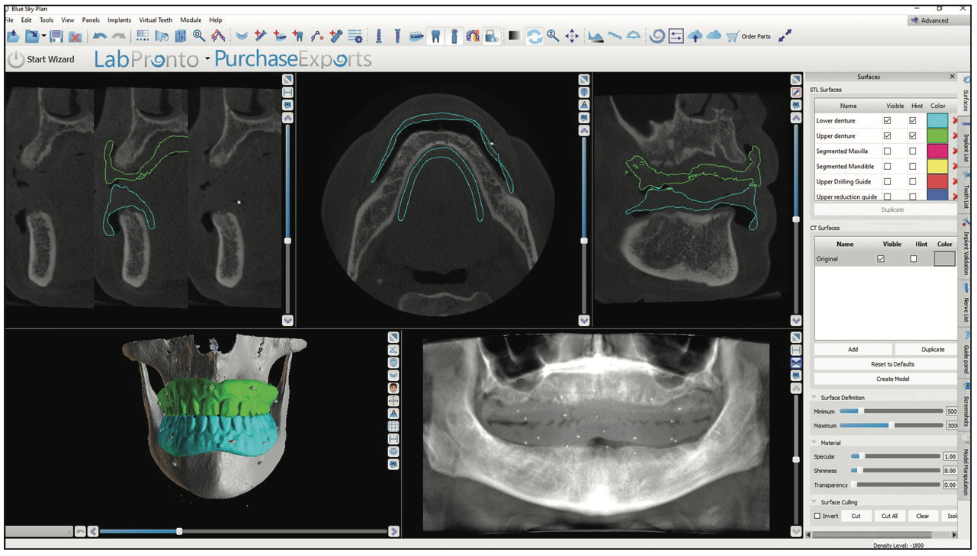The width and height of the screenshot is (977, 556).
Task: Click the black-white gradient contrast icon
Action: click(x=514, y=36)
